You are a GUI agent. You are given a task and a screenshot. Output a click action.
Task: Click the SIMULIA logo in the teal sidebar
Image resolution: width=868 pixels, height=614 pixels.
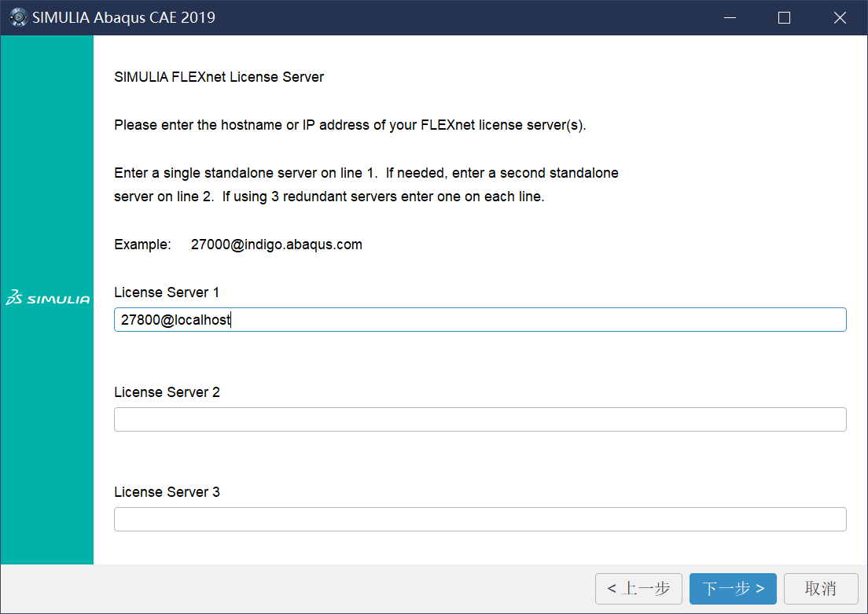[47, 299]
